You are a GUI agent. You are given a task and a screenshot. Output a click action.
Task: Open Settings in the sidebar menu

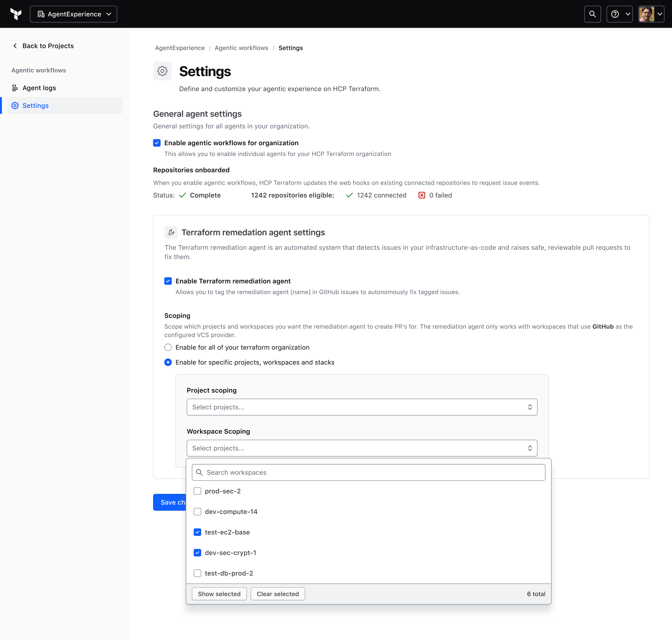[35, 106]
